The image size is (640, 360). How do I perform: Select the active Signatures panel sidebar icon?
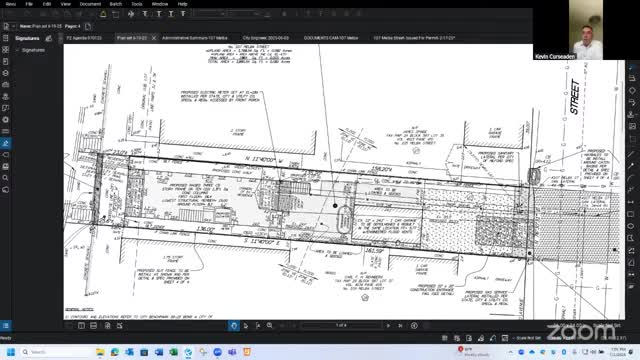pyautogui.click(x=5, y=143)
